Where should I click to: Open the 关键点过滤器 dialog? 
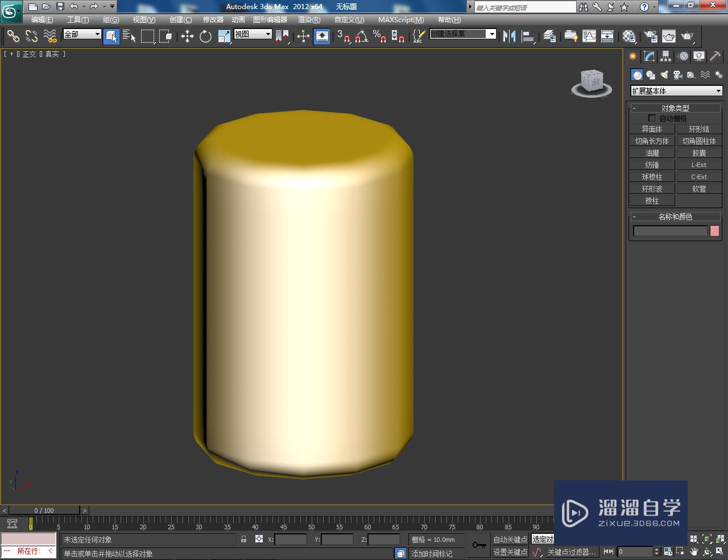tap(572, 552)
